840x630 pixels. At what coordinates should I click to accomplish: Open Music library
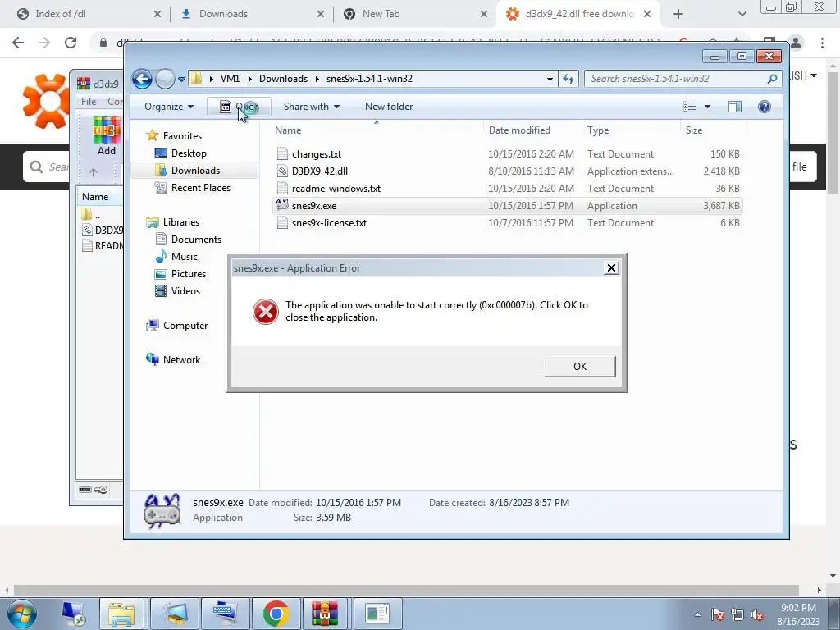click(185, 257)
